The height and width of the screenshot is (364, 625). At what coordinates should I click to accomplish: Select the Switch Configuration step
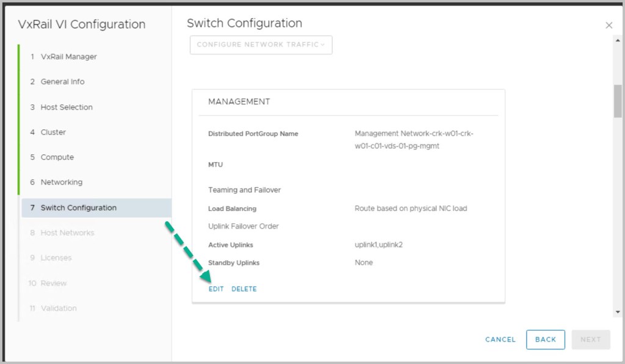pyautogui.click(x=78, y=208)
